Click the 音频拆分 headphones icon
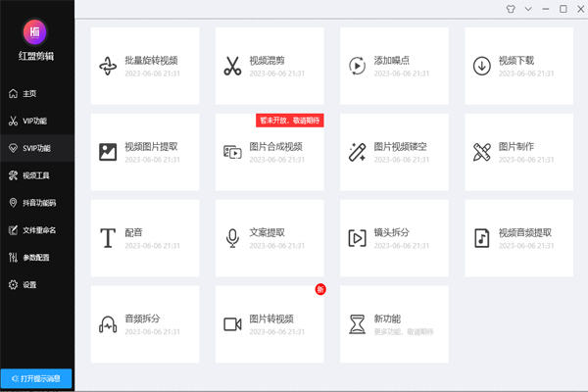Image resolution: width=588 pixels, height=392 pixels. point(108,324)
